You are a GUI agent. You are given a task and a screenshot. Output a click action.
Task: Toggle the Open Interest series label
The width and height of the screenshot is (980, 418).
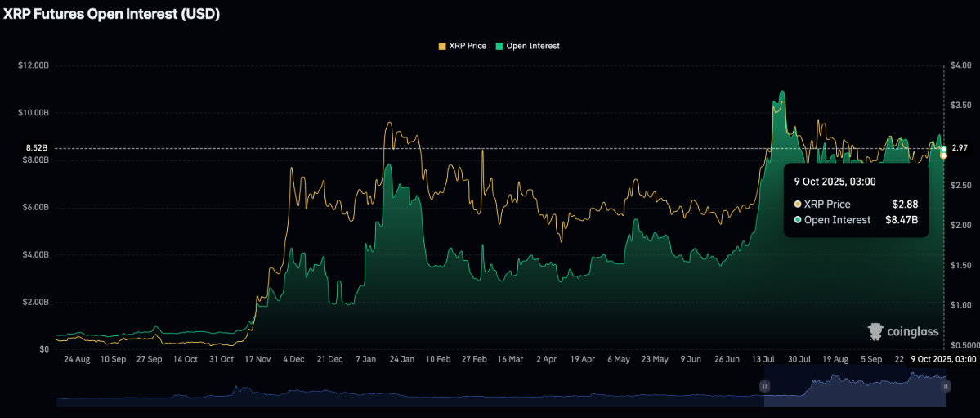[532, 47]
